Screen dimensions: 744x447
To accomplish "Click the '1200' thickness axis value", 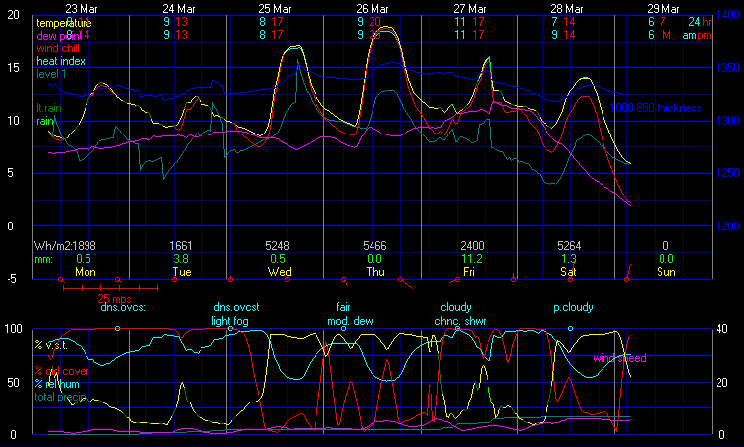I will point(728,226).
